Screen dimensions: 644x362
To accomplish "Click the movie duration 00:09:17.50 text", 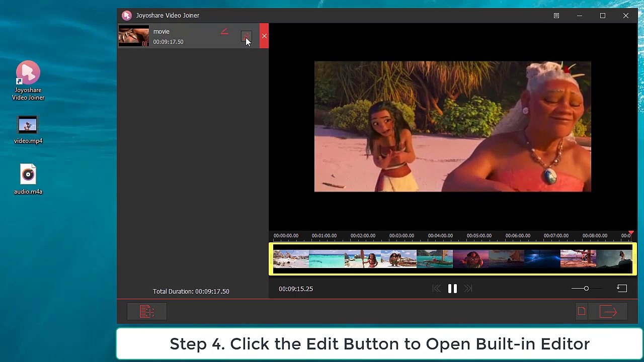I will (168, 42).
